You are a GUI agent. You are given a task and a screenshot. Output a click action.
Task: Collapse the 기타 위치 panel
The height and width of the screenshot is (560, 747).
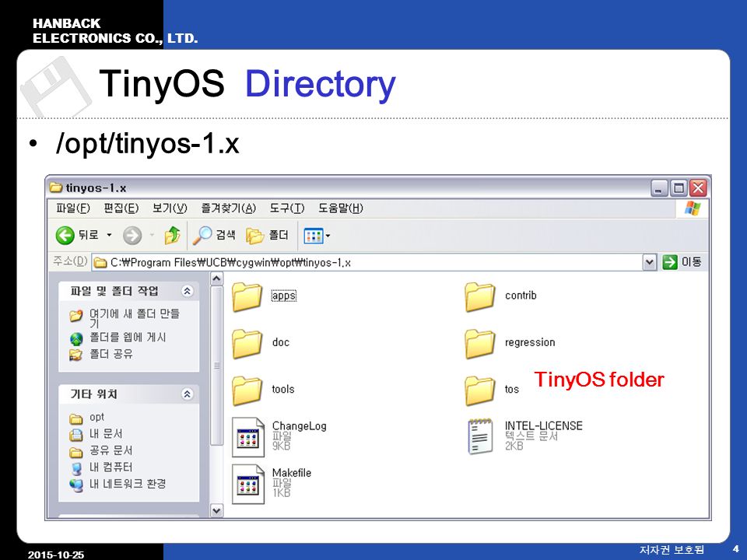click(188, 394)
